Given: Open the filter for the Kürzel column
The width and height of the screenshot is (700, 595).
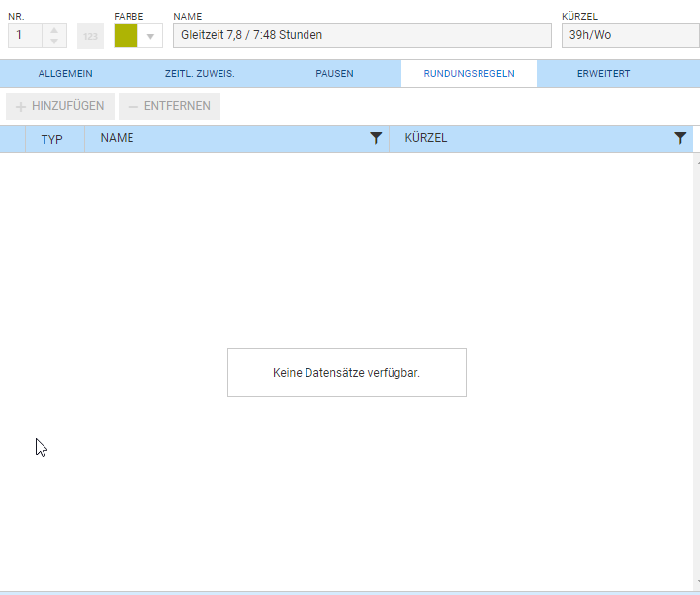Looking at the screenshot, I should (x=680, y=139).
